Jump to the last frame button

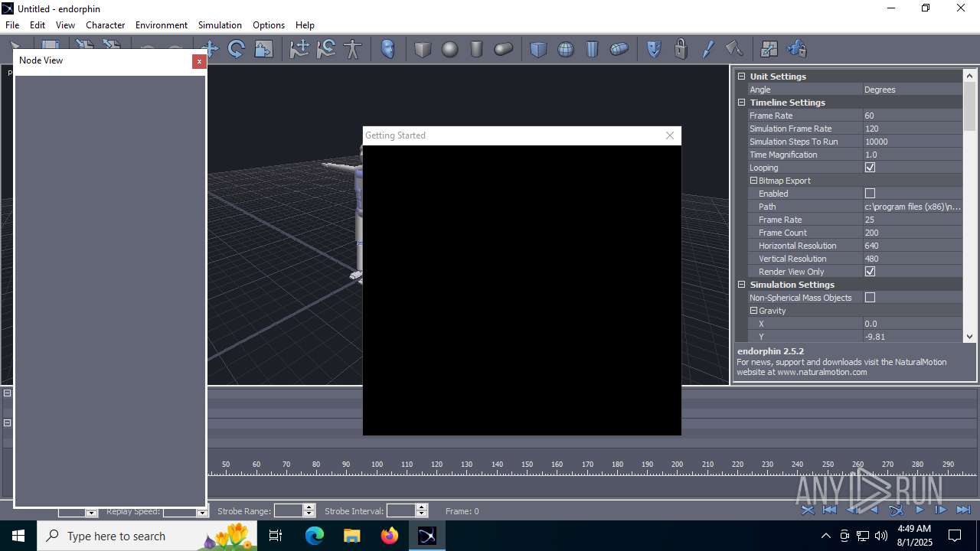pos(963,510)
